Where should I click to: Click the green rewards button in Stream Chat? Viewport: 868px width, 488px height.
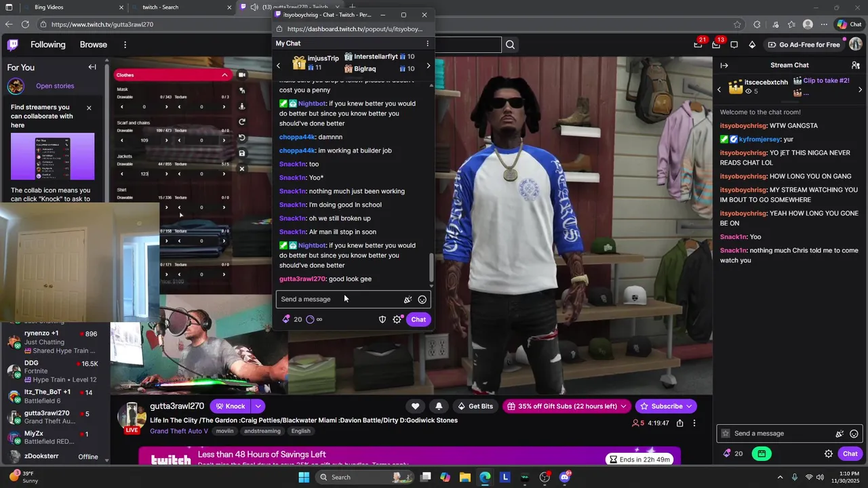pyautogui.click(x=762, y=453)
